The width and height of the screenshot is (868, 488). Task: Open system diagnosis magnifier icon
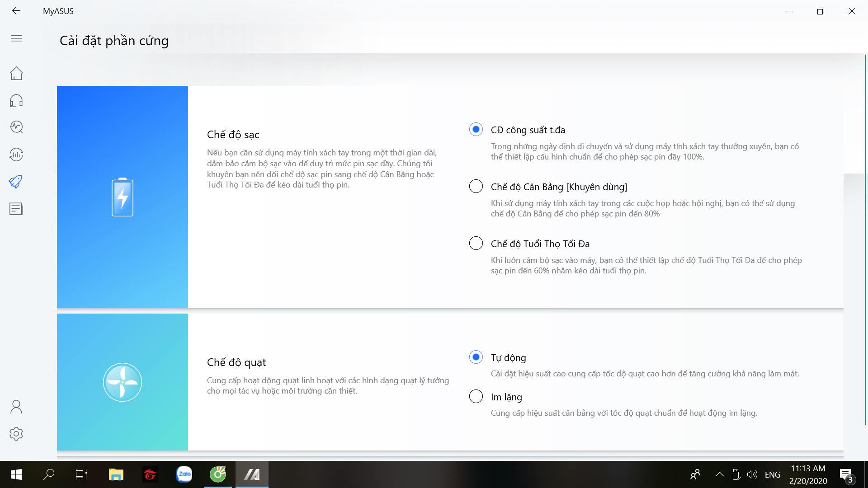16,127
